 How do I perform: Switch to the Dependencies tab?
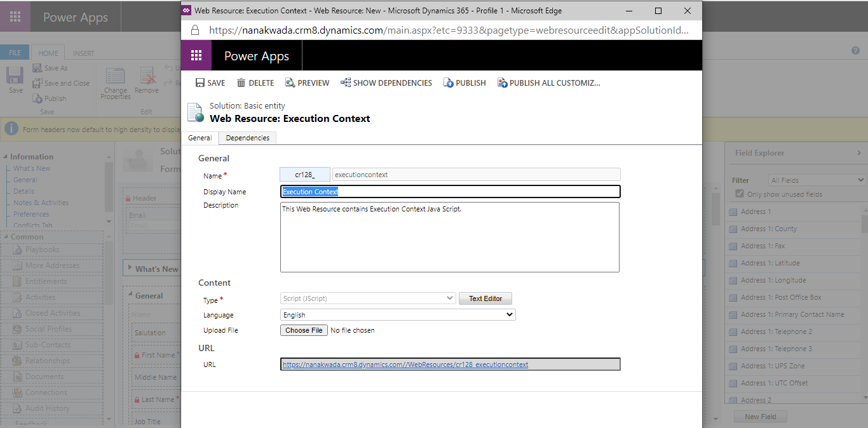point(247,138)
